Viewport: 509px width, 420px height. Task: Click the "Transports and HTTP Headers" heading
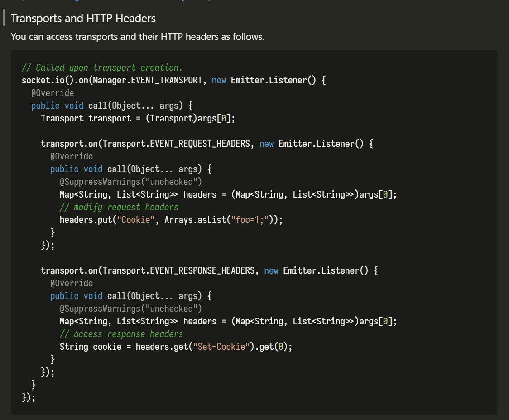83,18
